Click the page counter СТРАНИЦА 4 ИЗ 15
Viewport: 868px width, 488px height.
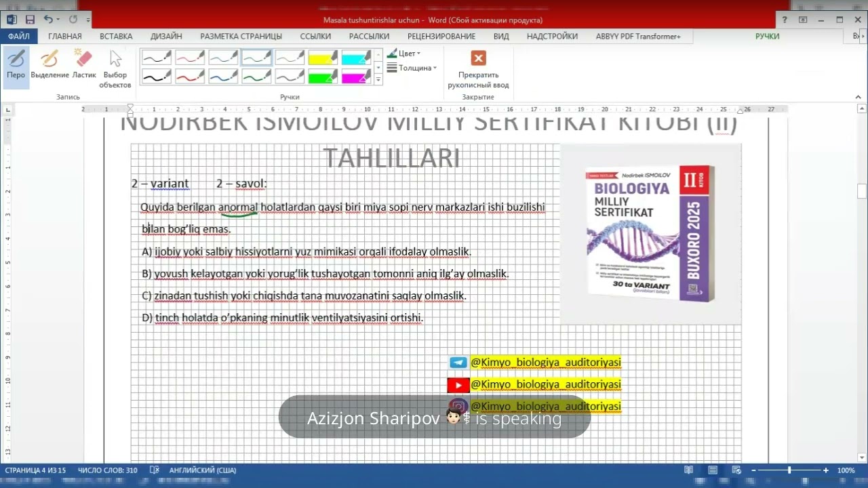[x=35, y=470]
